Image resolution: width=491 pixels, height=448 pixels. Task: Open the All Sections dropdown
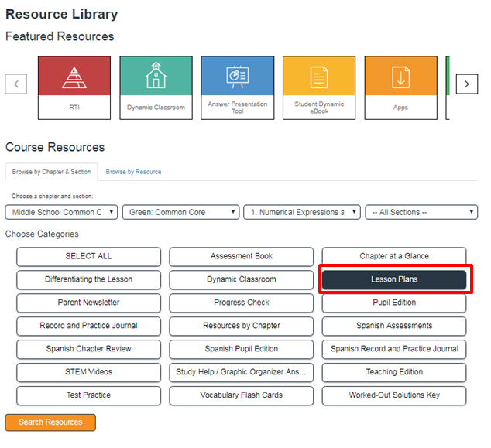[421, 212]
